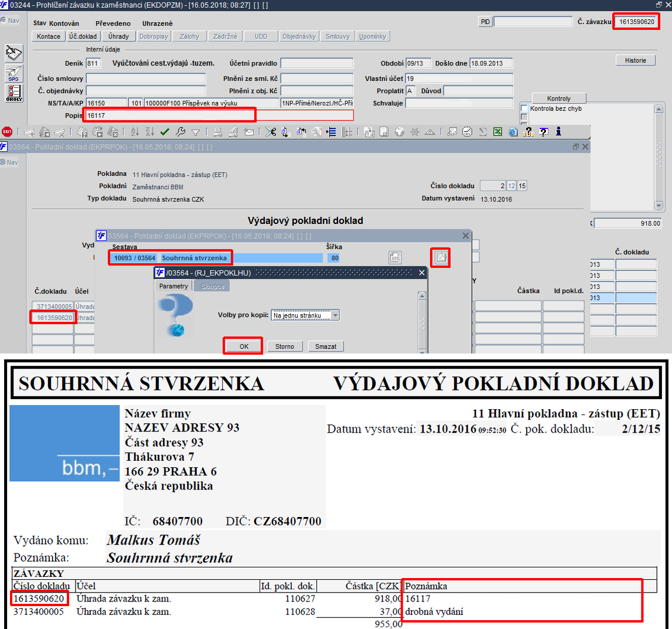The height and width of the screenshot is (629, 672).
Task: Open the Smlouvy tab
Action: pyautogui.click(x=337, y=36)
